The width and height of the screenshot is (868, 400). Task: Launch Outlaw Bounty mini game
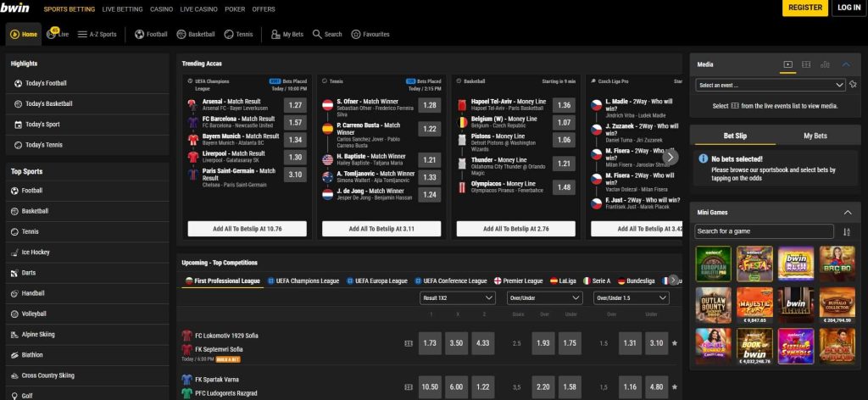point(713,305)
